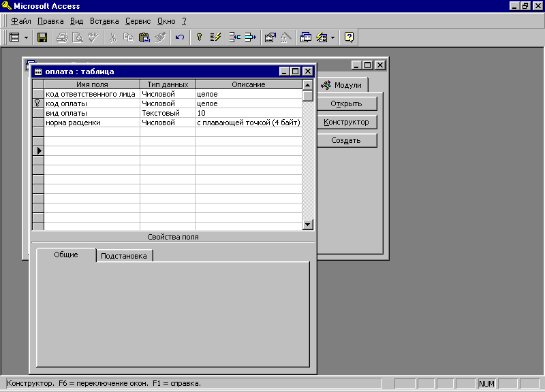Image resolution: width=545 pixels, height=392 pixels.
Task: Click the NUM indicator in status bar
Action: click(486, 384)
